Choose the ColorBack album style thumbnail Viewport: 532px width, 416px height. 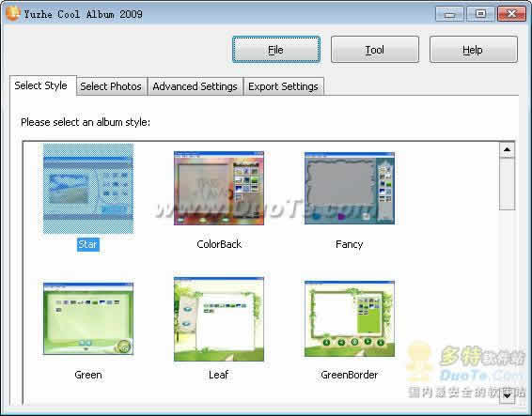pos(219,188)
